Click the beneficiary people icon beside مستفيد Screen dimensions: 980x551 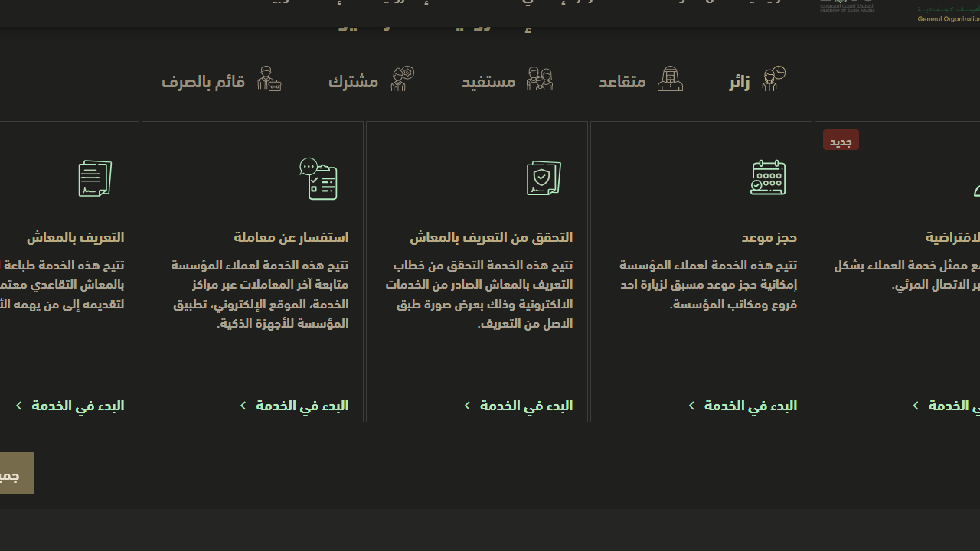click(x=540, y=79)
